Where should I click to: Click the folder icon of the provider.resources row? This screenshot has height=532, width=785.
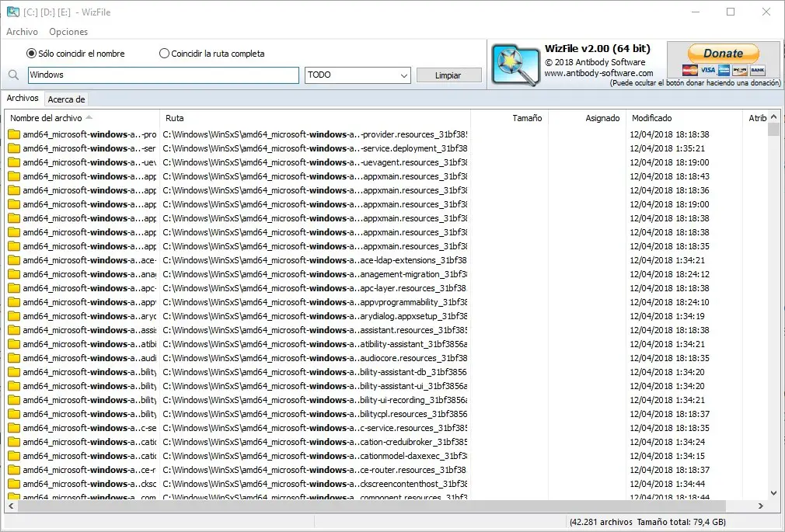click(14, 134)
